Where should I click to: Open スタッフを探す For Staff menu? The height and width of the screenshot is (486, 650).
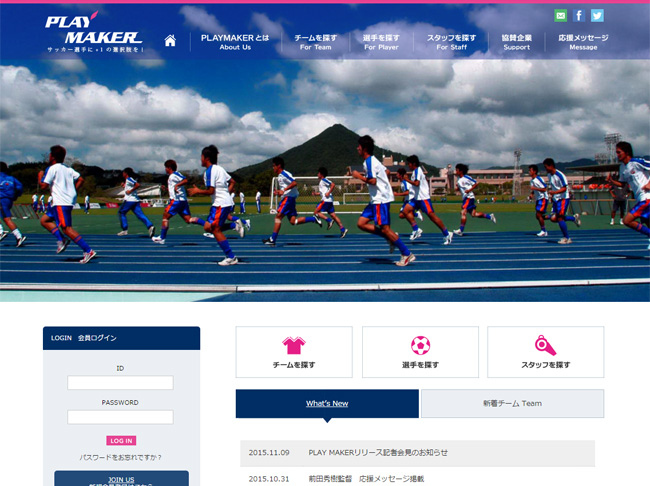[451, 42]
